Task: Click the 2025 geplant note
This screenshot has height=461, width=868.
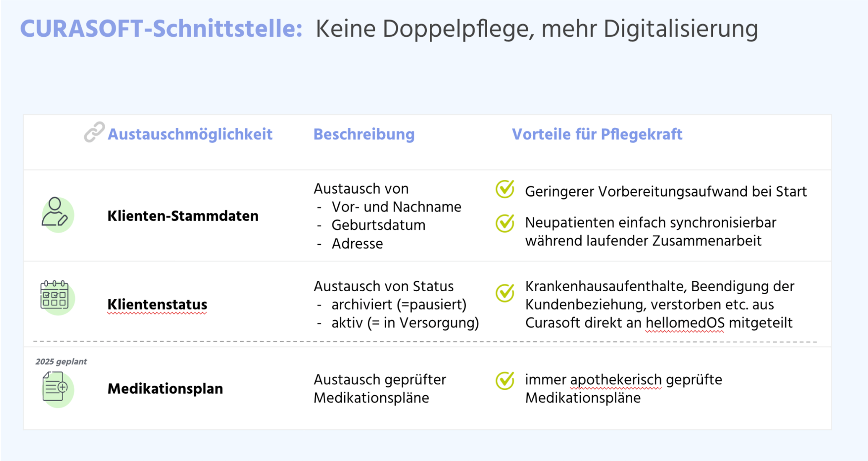Action: (x=61, y=361)
